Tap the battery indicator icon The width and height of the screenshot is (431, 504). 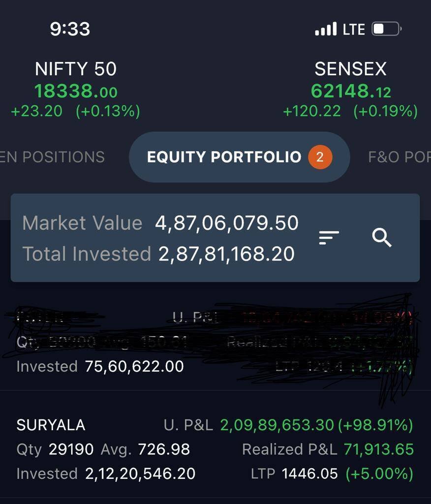(x=387, y=29)
